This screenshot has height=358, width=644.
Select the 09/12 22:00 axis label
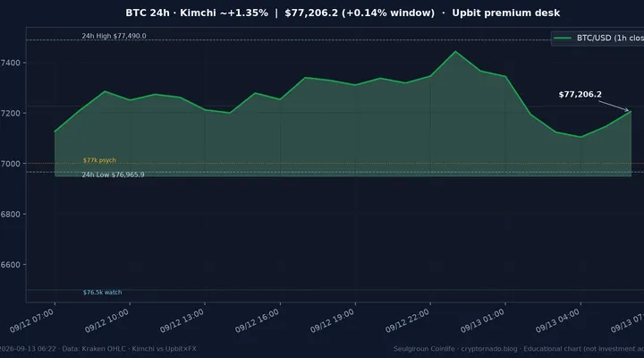click(x=408, y=320)
